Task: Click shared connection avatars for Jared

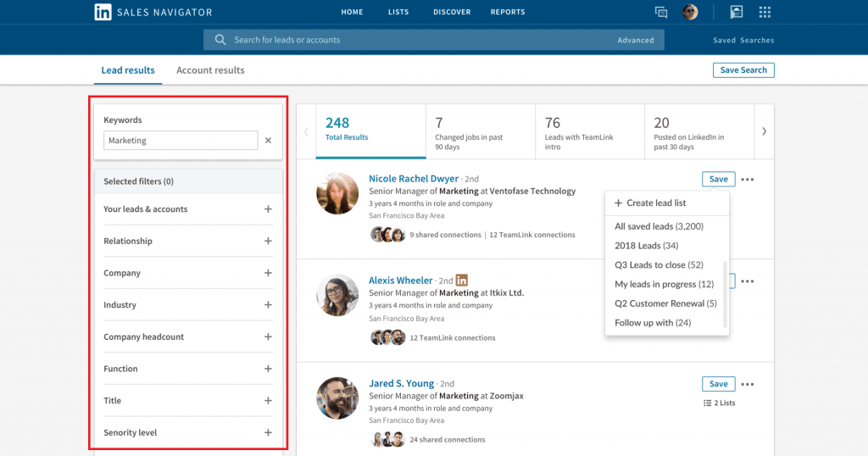Action: [x=387, y=439]
